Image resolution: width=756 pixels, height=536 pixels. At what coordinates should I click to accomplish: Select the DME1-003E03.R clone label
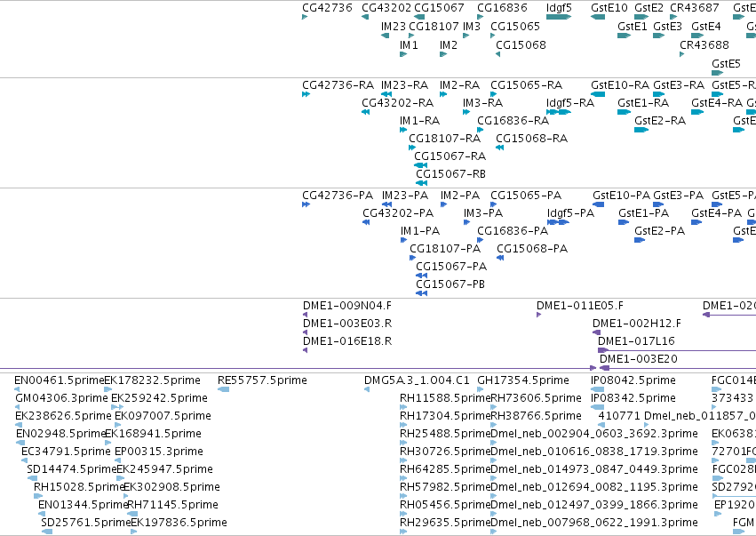tap(347, 324)
